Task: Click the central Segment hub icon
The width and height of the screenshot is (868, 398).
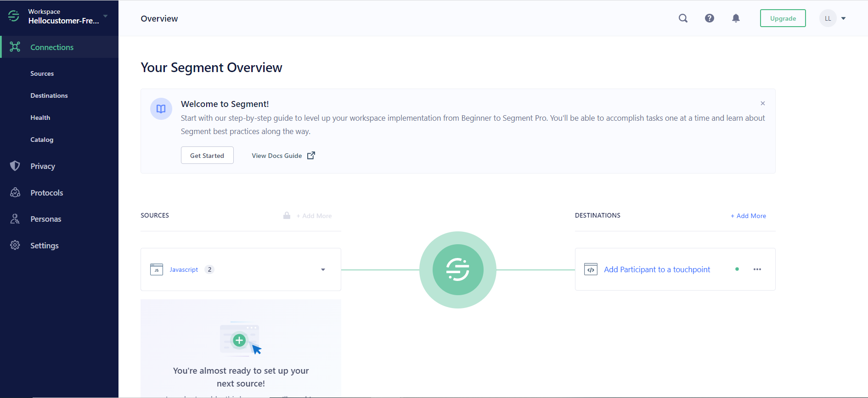Action: pyautogui.click(x=458, y=269)
